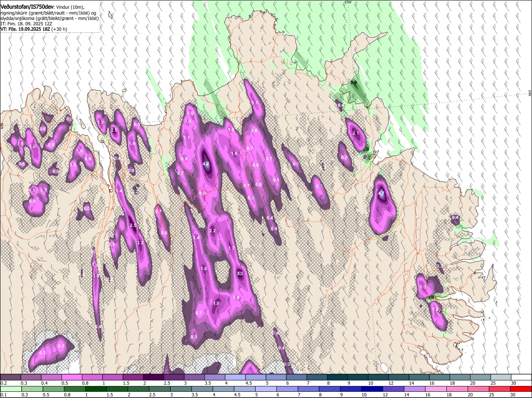Click the 2.3 precipitation value on the map
532x398 pixels.
(140, 243)
